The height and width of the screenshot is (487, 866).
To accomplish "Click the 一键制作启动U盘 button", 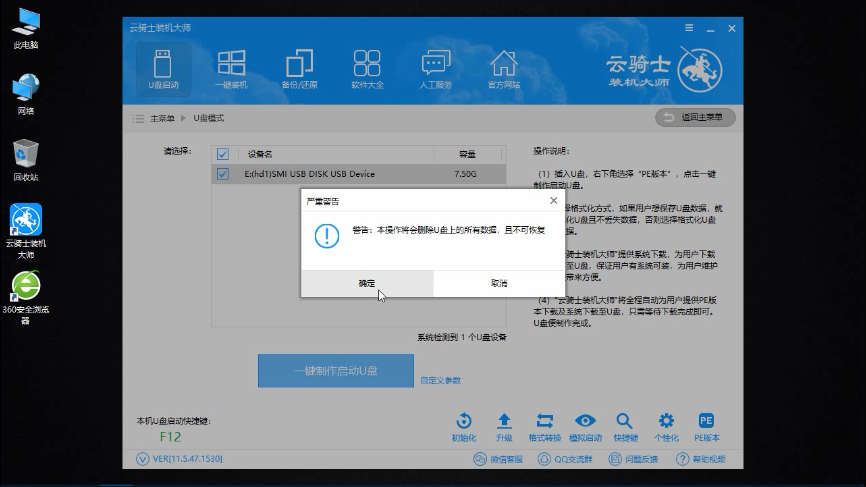I will coord(336,370).
